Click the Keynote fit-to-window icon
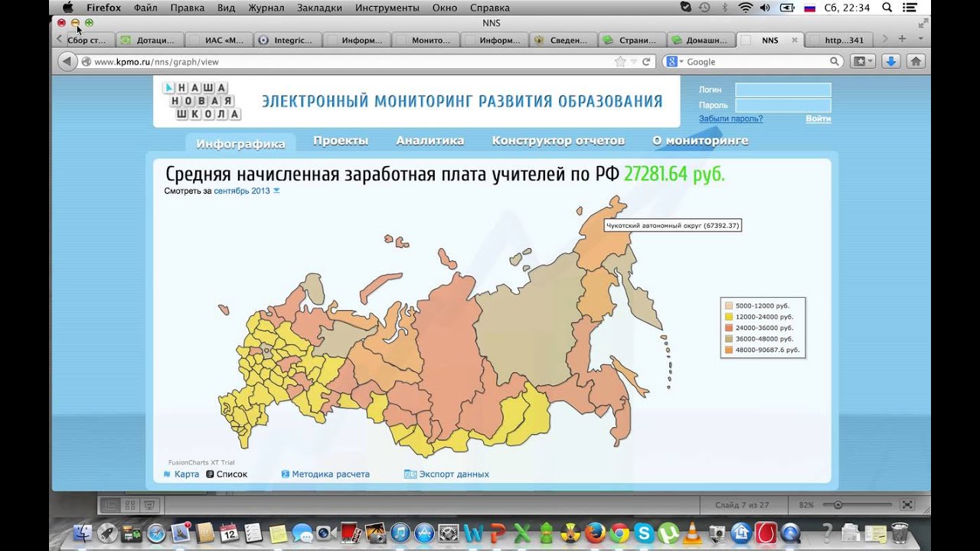Viewport: 980px width, 551px height. pos(907,505)
